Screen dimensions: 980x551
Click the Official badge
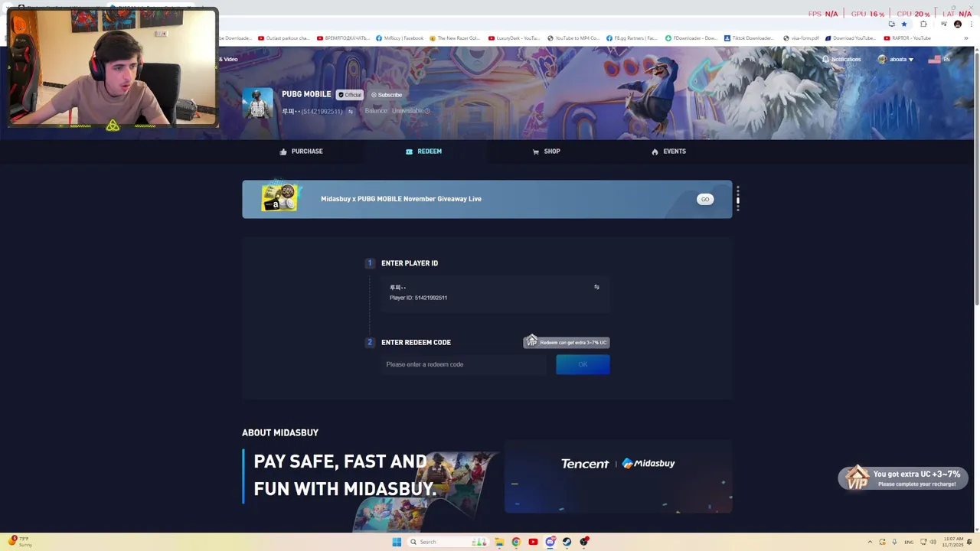(350, 95)
